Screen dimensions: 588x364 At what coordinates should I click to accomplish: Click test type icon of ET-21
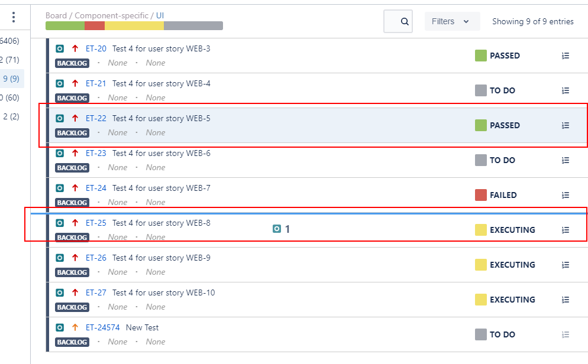pos(60,83)
